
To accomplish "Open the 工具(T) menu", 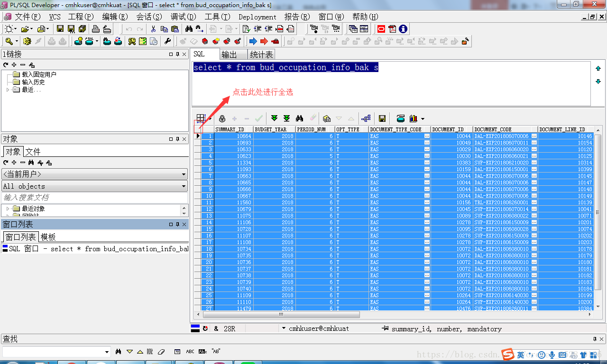I will coord(217,17).
